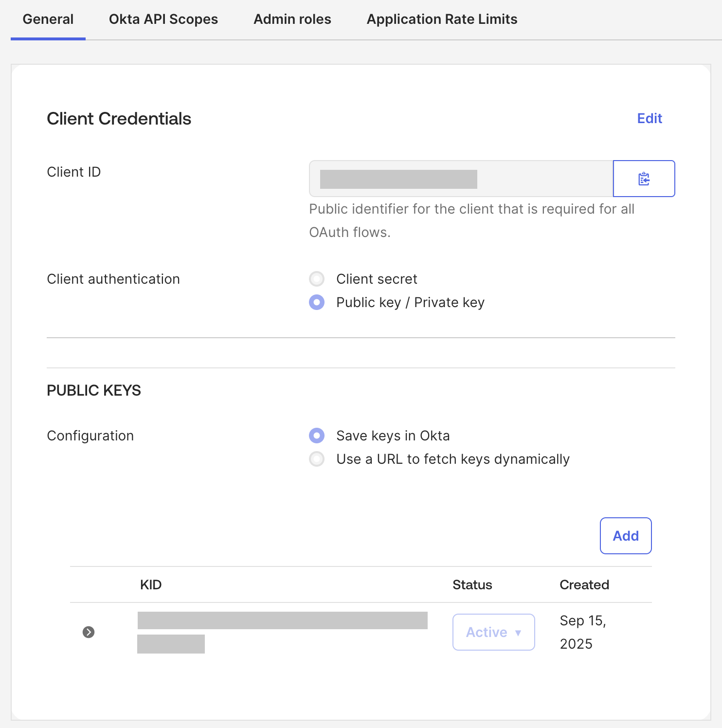The height and width of the screenshot is (728, 722).
Task: Click the Configuration label
Action: tap(90, 436)
